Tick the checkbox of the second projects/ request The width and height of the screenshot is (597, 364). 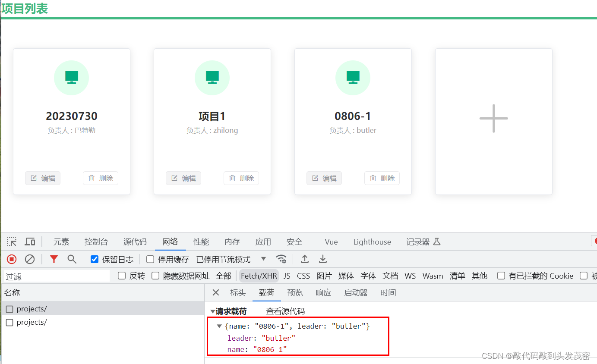pyautogui.click(x=9, y=322)
